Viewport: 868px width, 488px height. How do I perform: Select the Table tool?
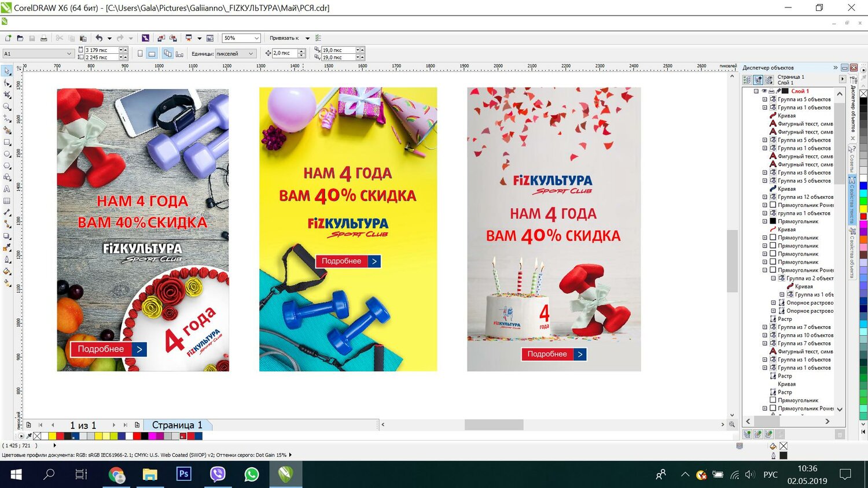[x=7, y=201]
